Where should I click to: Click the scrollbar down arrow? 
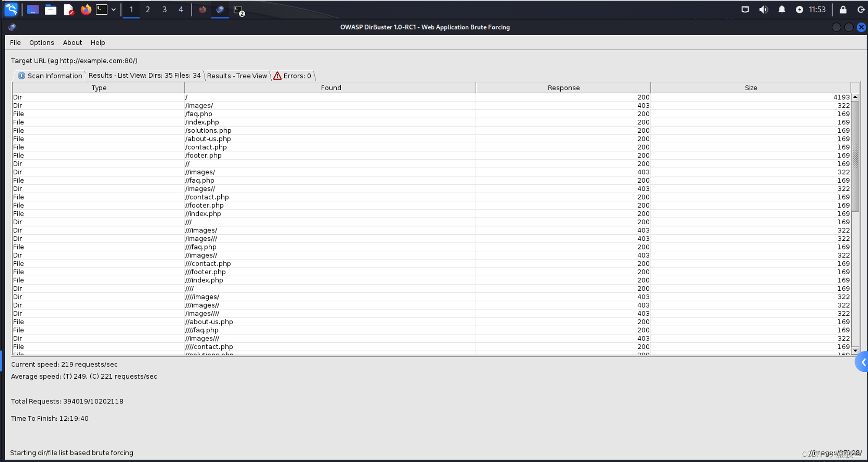point(855,351)
